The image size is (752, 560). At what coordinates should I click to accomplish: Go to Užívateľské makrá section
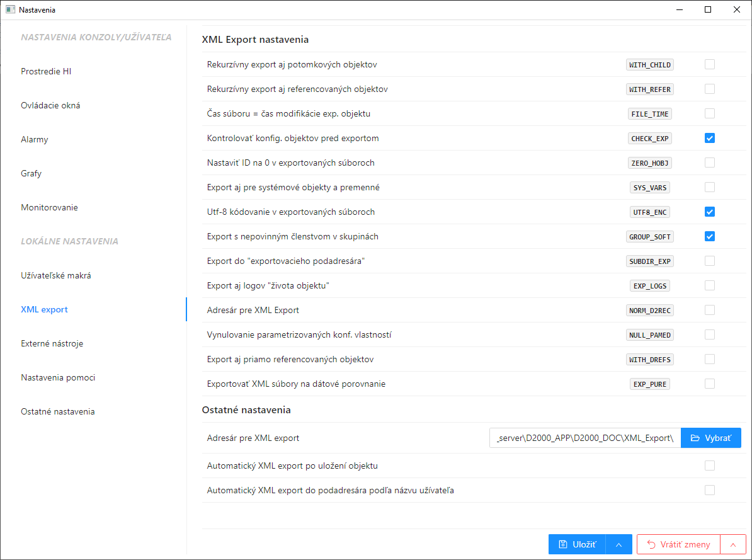click(x=56, y=275)
